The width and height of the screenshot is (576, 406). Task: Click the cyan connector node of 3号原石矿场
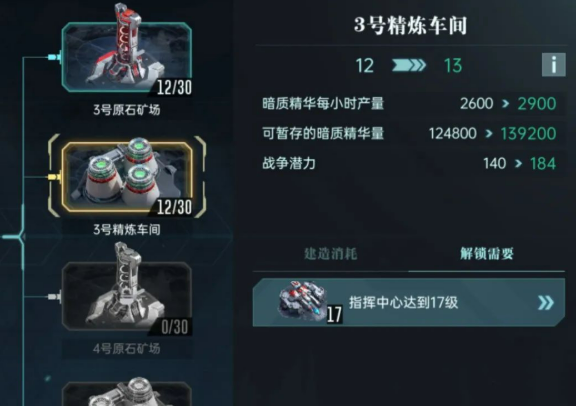(54, 57)
